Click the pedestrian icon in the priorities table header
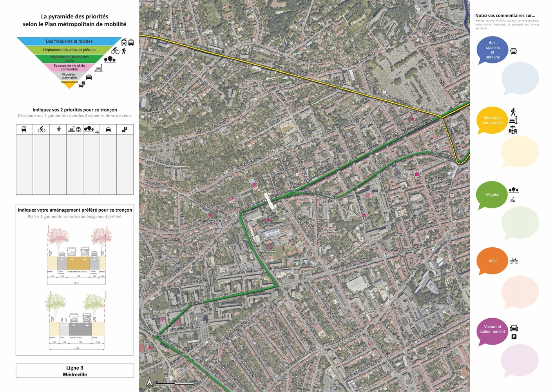 (x=59, y=129)
